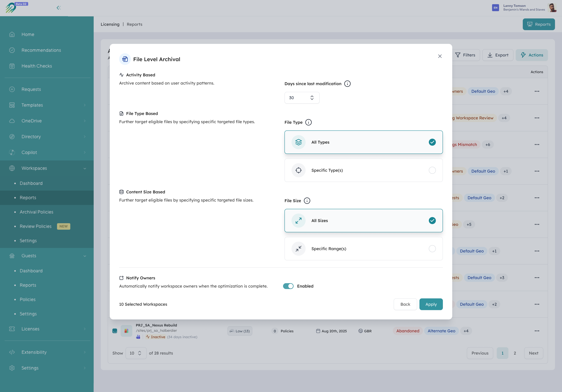Click the Recommendations badge icon
This screenshot has height=392, width=562.
pos(12,50)
